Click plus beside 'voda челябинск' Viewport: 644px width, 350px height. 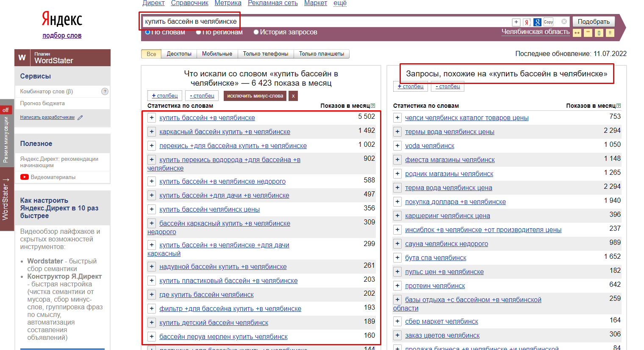397,146
